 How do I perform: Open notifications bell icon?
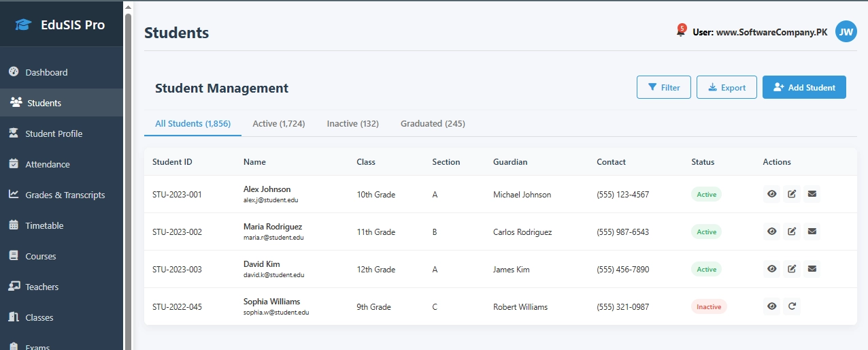(x=680, y=31)
